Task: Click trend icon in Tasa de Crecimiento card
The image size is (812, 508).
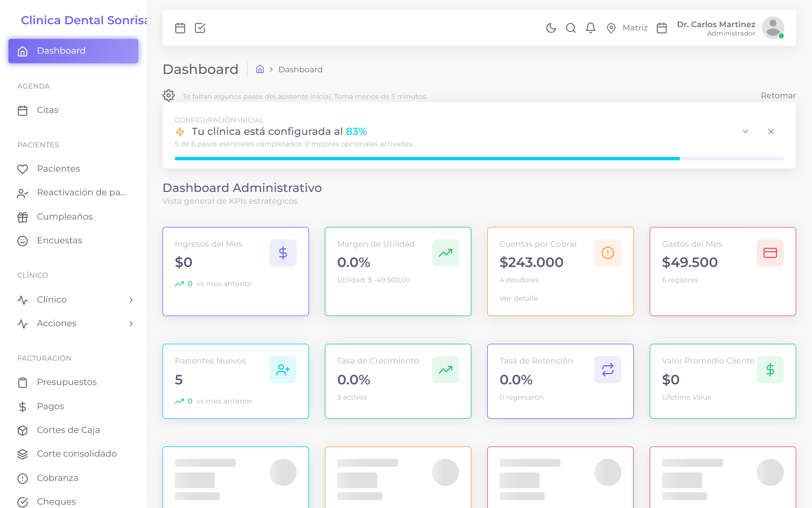Action: pos(445,370)
